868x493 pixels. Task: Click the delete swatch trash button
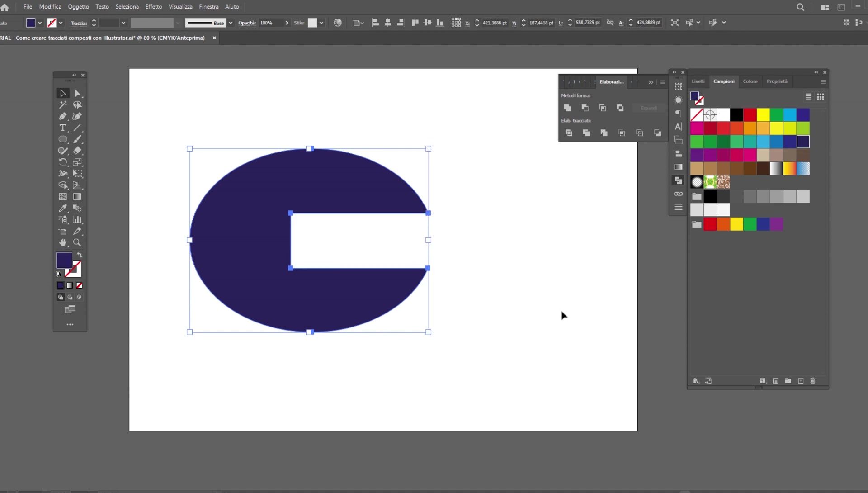pyautogui.click(x=813, y=381)
